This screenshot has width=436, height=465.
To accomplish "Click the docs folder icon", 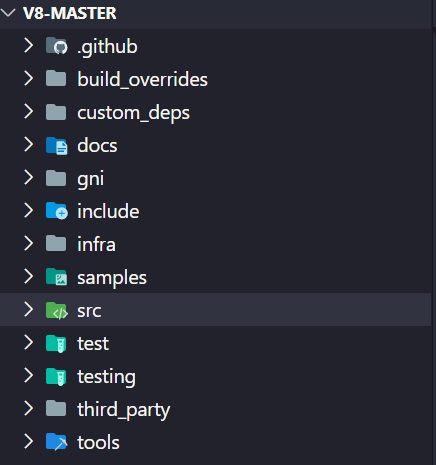I will 56,145.
